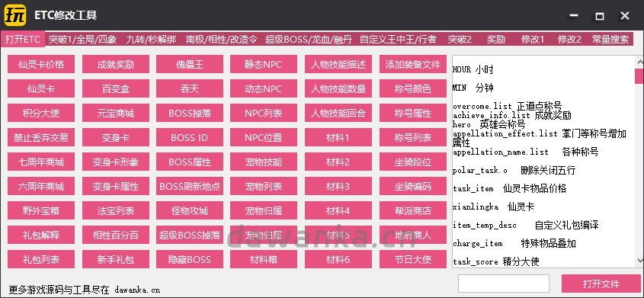644x298 pixels.
Task: Select the 动态NPC button
Action: click(x=264, y=88)
